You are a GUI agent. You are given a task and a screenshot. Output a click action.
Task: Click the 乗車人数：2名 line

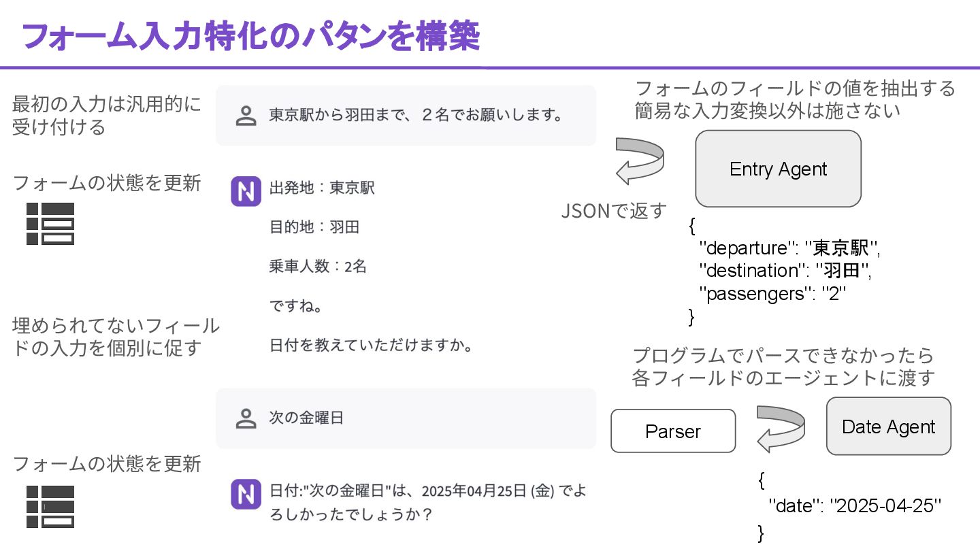tap(318, 267)
